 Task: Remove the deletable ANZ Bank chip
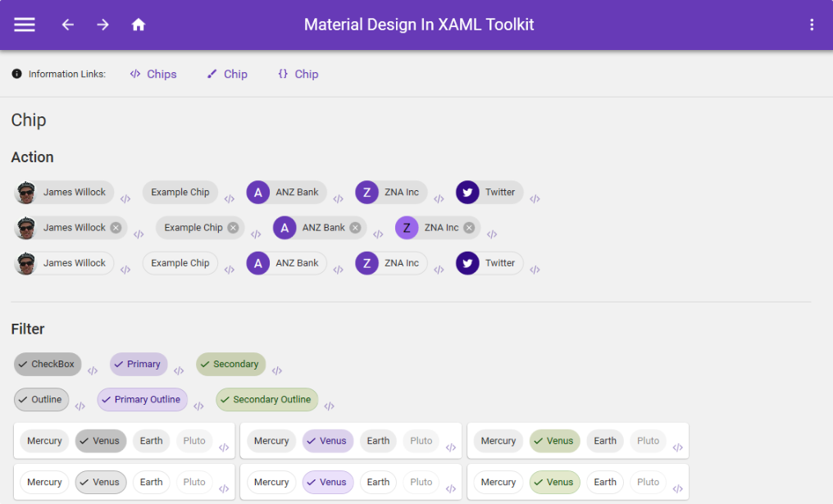(355, 228)
